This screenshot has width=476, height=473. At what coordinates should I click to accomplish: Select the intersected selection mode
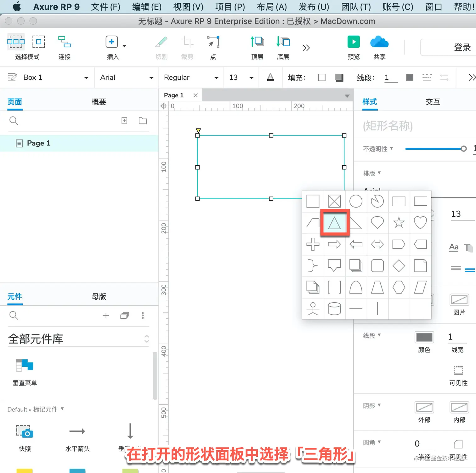[x=16, y=42]
